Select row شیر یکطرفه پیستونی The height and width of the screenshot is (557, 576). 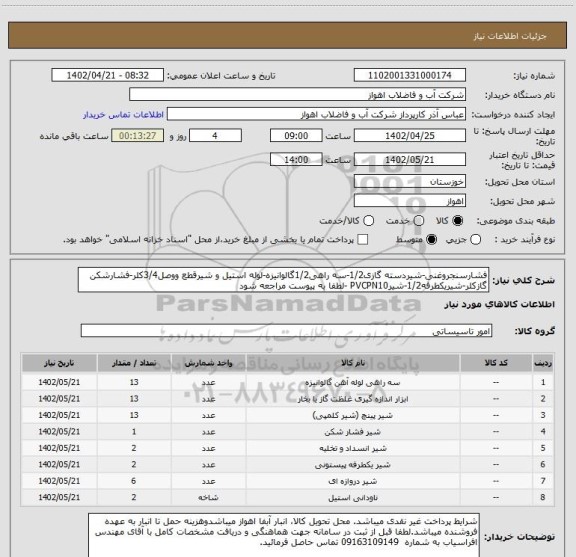(x=288, y=464)
